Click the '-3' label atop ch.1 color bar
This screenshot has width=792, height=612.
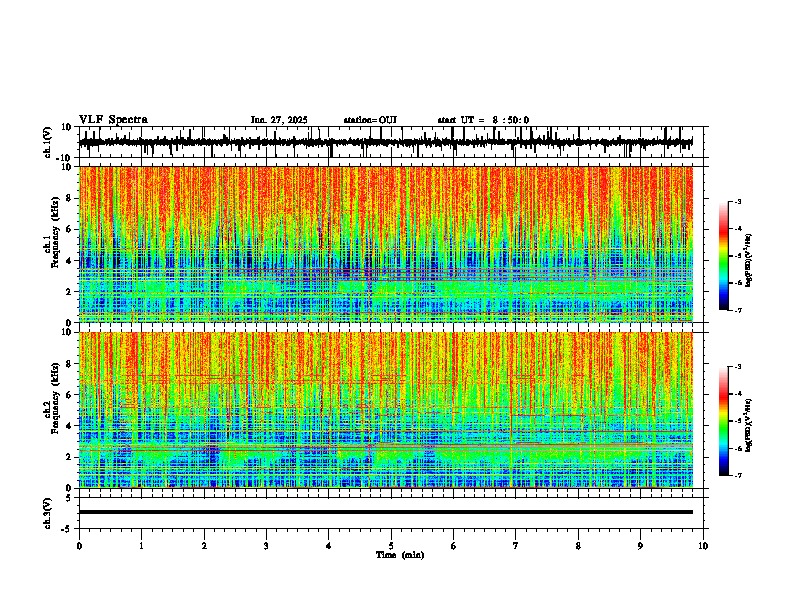pyautogui.click(x=738, y=202)
